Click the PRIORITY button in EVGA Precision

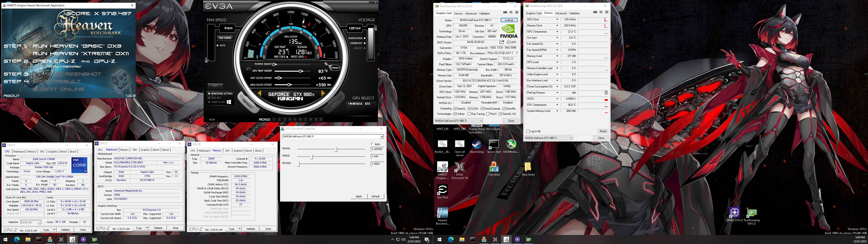pyautogui.click(x=335, y=68)
